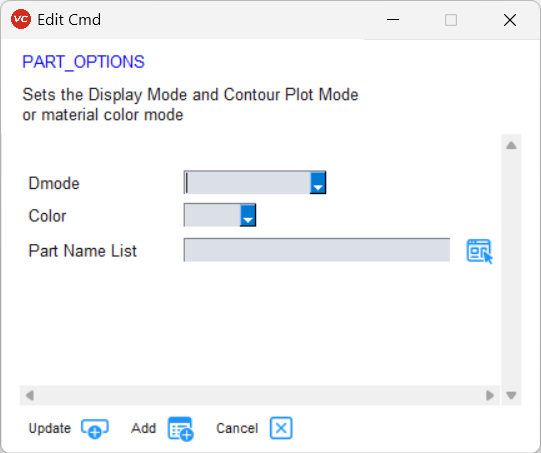This screenshot has width=541, height=453.
Task: Click the Update icon button
Action: tap(95, 429)
